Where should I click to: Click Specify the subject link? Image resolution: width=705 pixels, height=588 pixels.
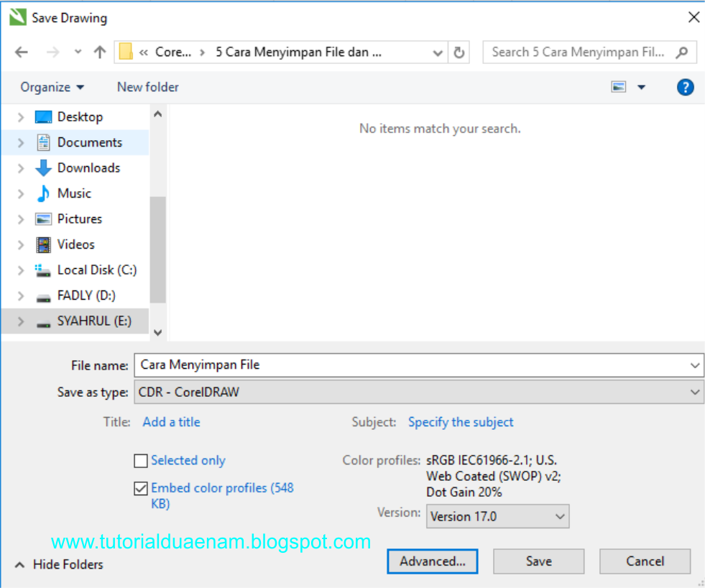click(461, 422)
